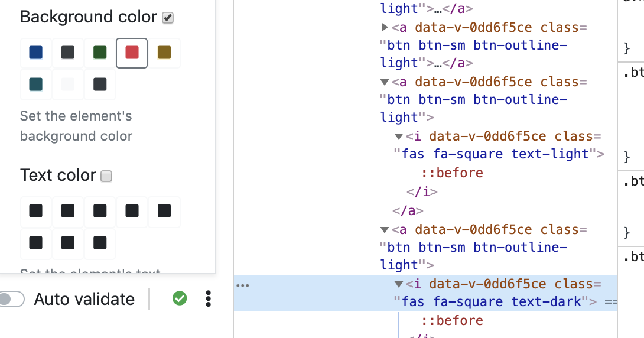The height and width of the screenshot is (338, 644).
Task: Click the "fas fa-square text-light" class value
Action: (x=495, y=154)
